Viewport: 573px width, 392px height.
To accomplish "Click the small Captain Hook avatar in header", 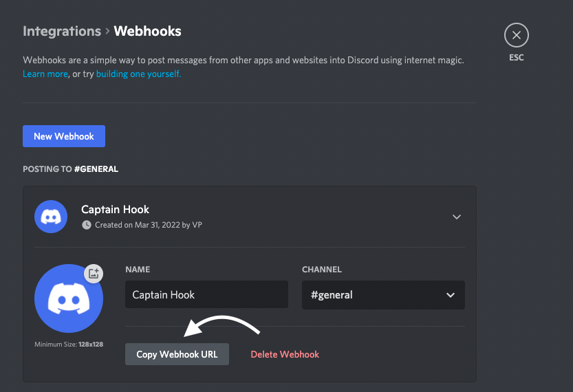I will click(x=51, y=217).
